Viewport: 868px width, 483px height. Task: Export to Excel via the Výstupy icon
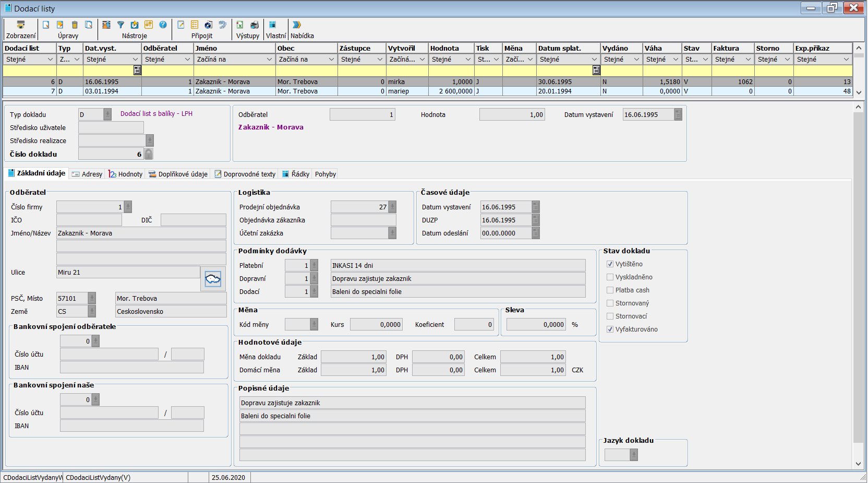(240, 25)
